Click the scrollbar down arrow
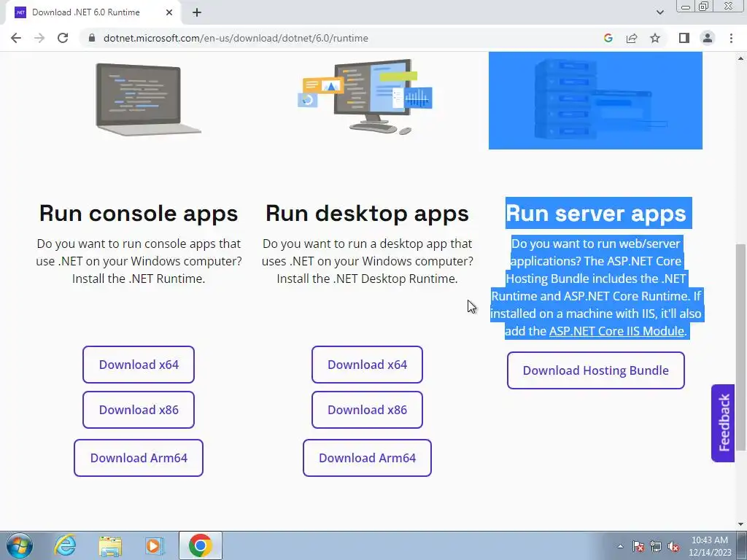The width and height of the screenshot is (747, 560). point(741,524)
